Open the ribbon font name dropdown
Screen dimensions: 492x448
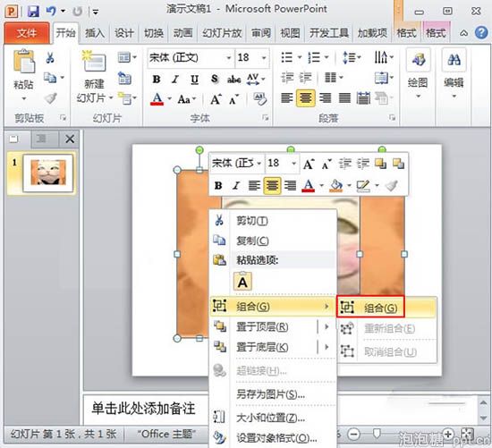(x=229, y=58)
